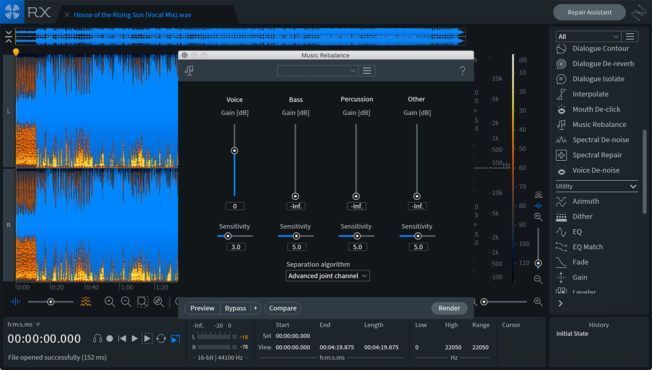Click the Record button
Viewport: 652px width, 370px height.
coord(110,339)
